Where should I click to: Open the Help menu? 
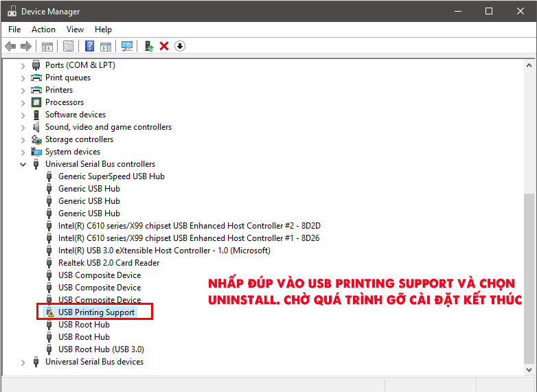103,30
